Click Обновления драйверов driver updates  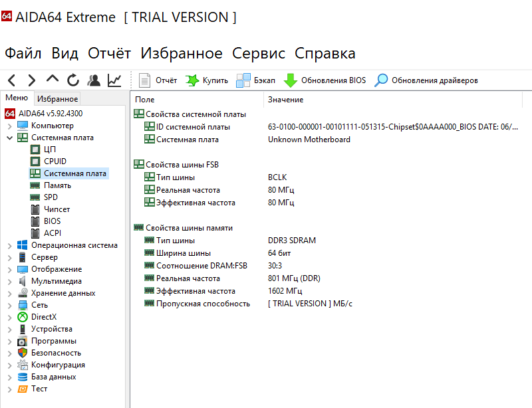coord(426,80)
